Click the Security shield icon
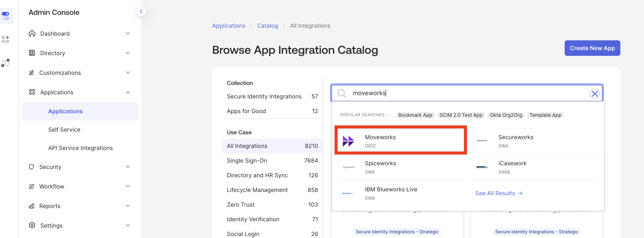 pyautogui.click(x=31, y=166)
